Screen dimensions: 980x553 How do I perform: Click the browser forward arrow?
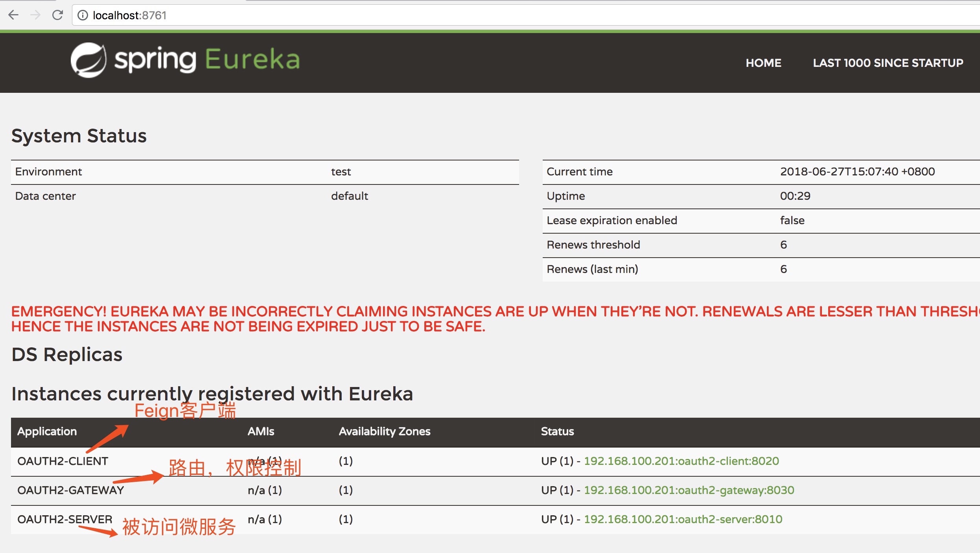pyautogui.click(x=35, y=15)
